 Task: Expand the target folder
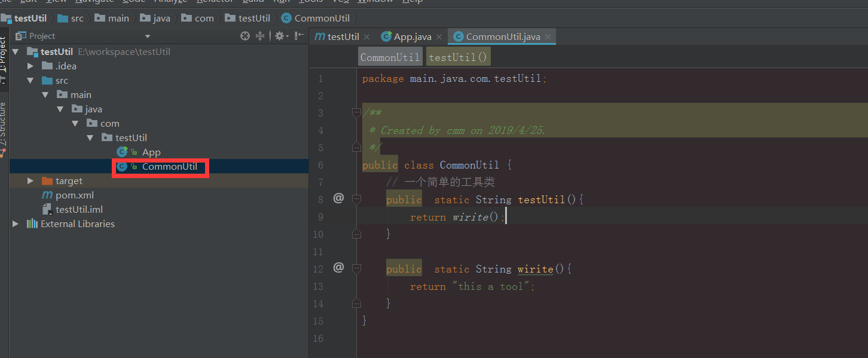(30, 180)
